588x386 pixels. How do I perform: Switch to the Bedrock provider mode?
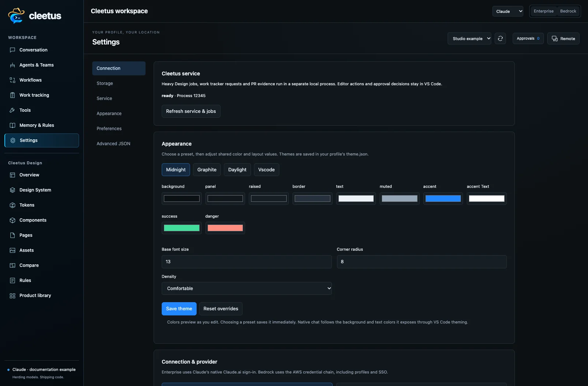tap(568, 11)
